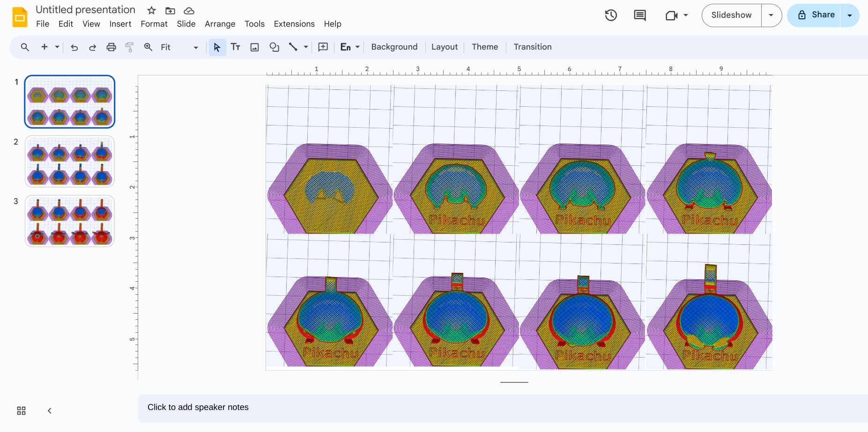Open the Tools menu
The height and width of the screenshot is (432, 868).
click(254, 24)
